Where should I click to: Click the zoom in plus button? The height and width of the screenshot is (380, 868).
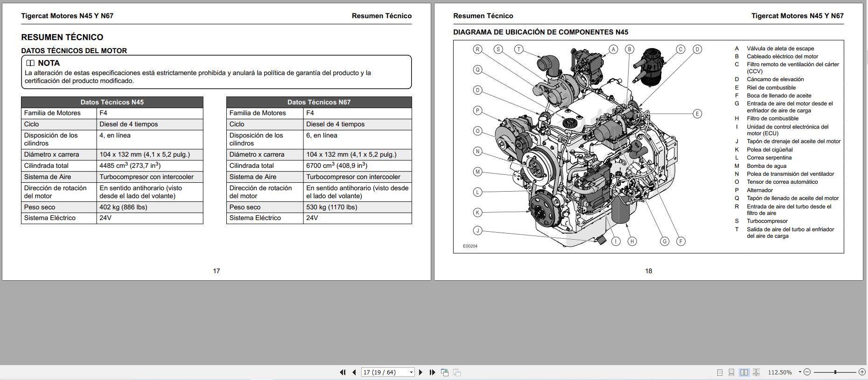tap(862, 372)
